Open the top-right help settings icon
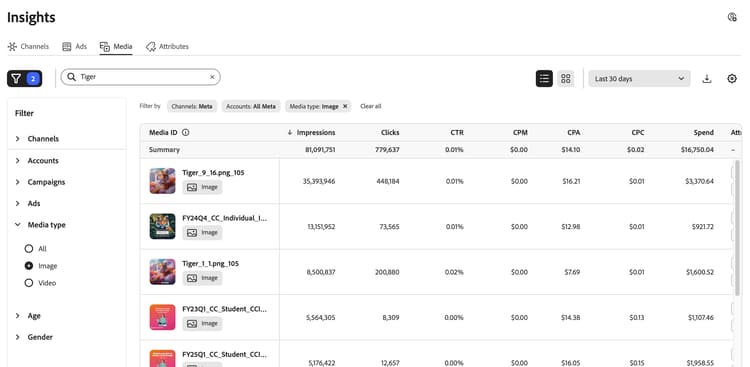The height and width of the screenshot is (367, 750). [732, 17]
